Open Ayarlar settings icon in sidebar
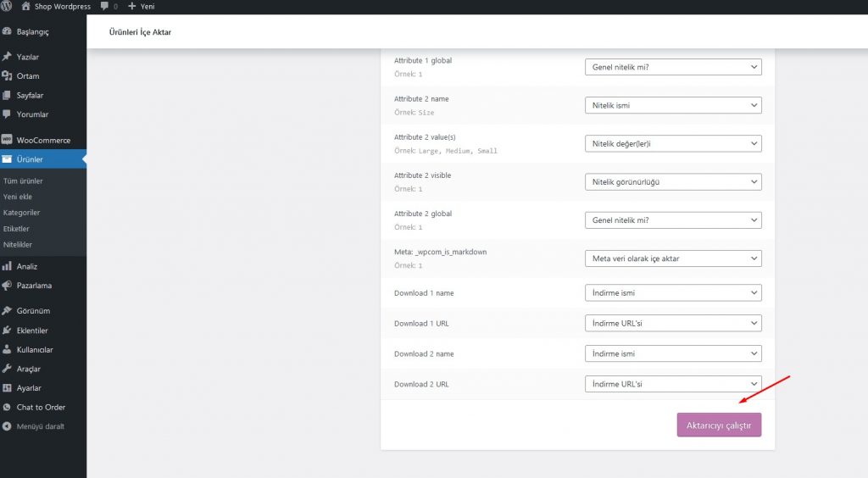The height and width of the screenshot is (478, 868). (x=8, y=388)
